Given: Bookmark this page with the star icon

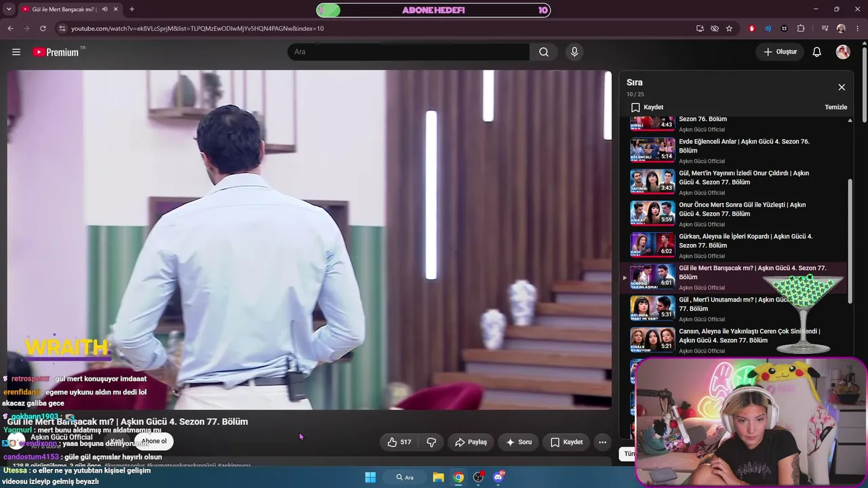Looking at the screenshot, I should click(x=729, y=28).
